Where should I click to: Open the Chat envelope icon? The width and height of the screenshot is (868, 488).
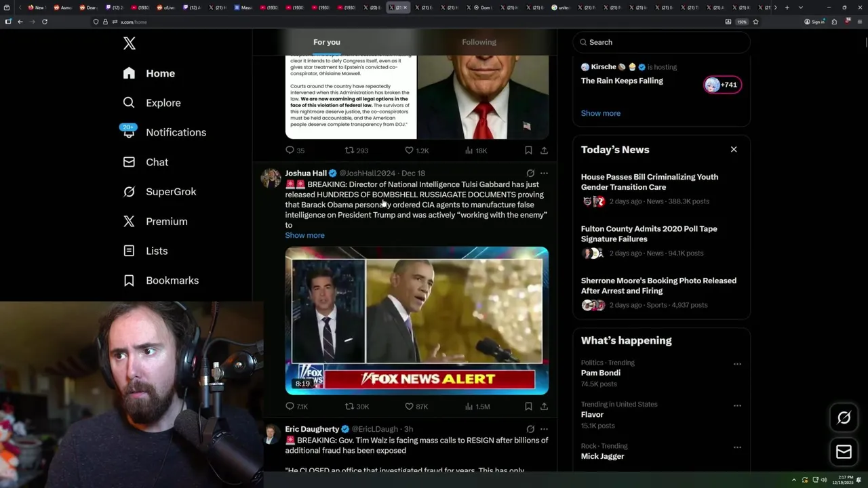click(129, 162)
